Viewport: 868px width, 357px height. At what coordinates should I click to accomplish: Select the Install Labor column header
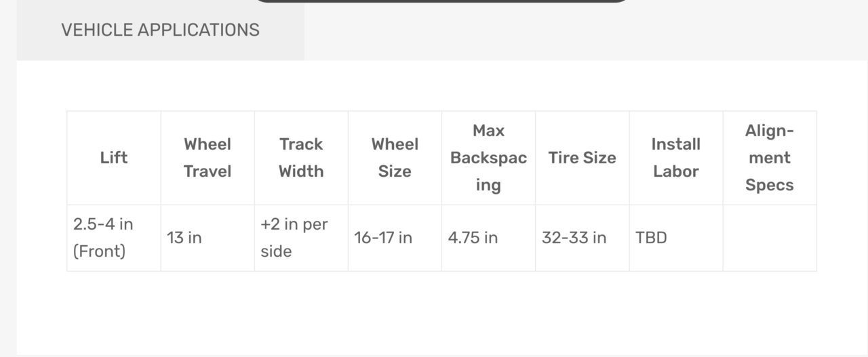676,158
